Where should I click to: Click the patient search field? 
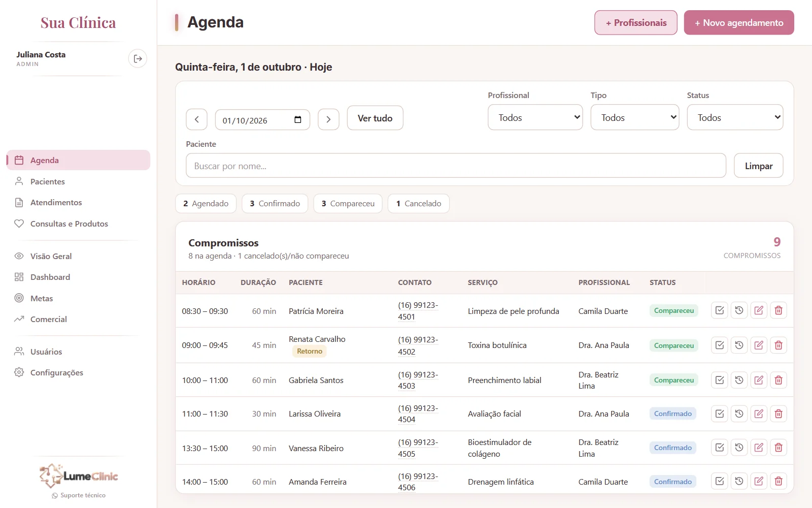(x=456, y=166)
